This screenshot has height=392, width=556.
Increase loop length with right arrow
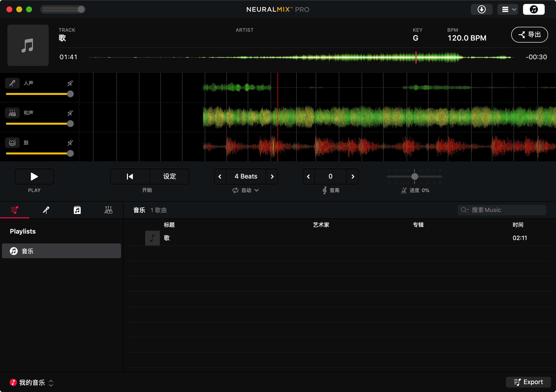pos(272,176)
